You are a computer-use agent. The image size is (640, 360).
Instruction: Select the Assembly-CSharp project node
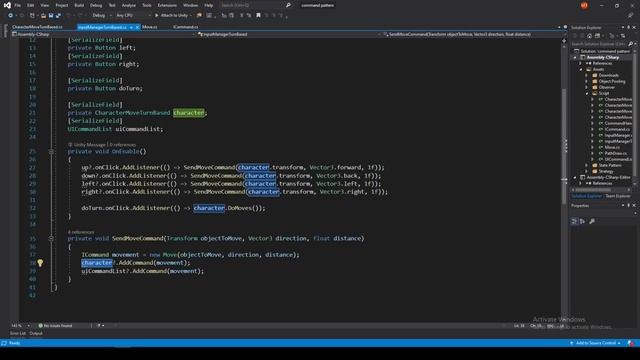(x=602, y=58)
